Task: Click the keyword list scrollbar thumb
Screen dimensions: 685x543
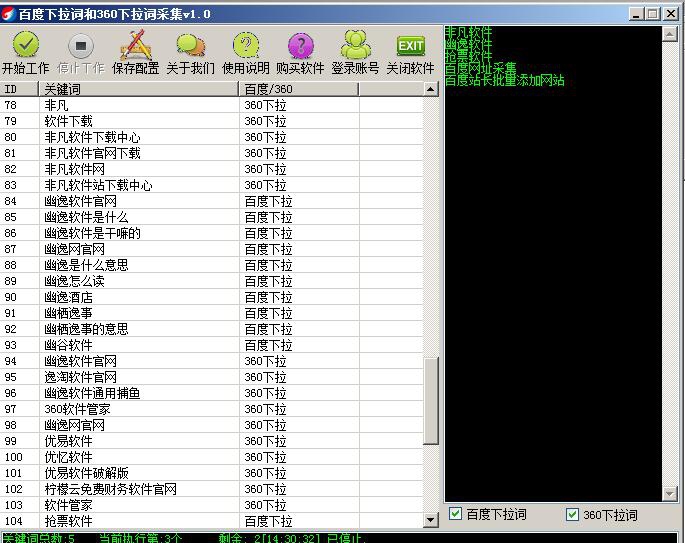Action: [431, 401]
